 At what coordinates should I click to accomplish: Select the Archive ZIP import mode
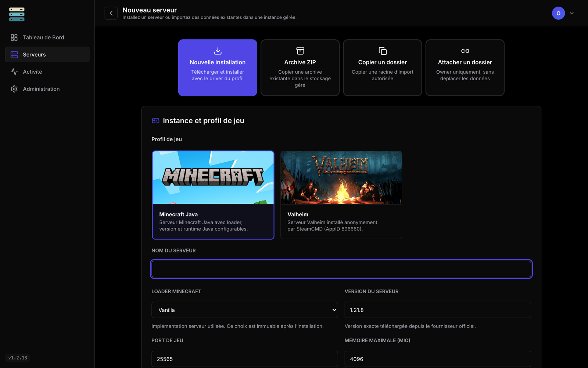click(300, 68)
